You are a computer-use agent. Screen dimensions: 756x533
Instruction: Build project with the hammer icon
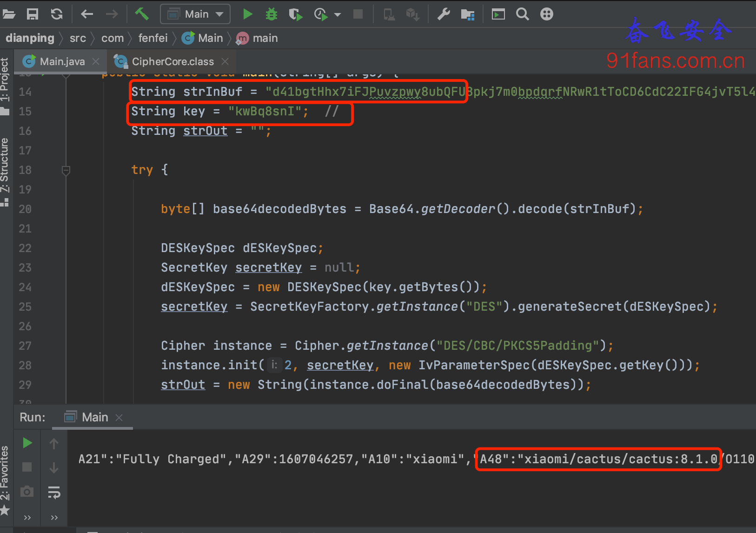pos(142,14)
